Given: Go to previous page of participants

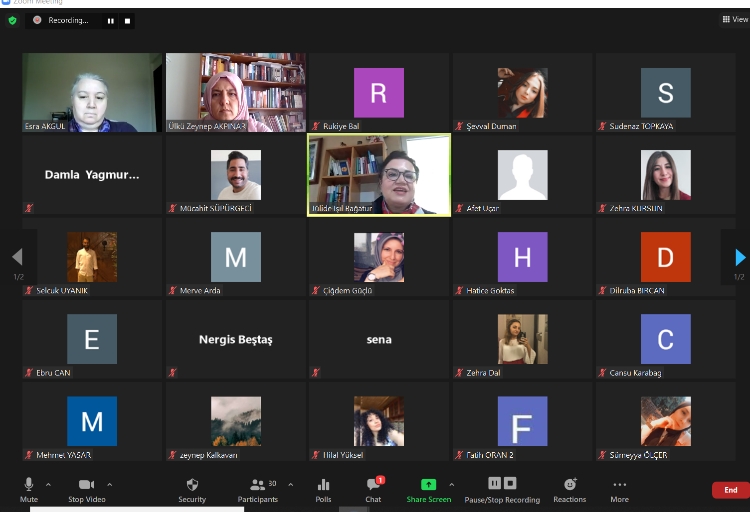Looking at the screenshot, I should [x=17, y=256].
